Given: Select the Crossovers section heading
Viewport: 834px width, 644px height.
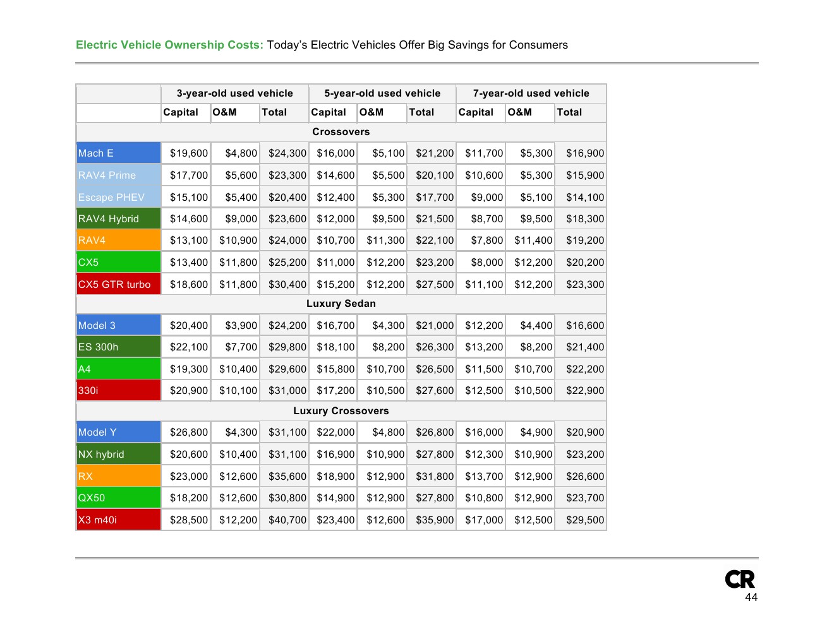Looking at the screenshot, I should coord(341,132).
